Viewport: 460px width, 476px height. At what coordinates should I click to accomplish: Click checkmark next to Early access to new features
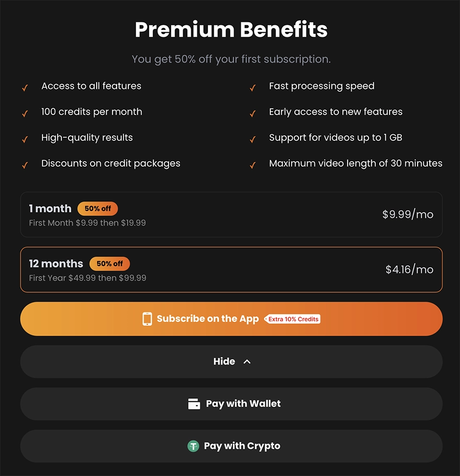coord(252,113)
